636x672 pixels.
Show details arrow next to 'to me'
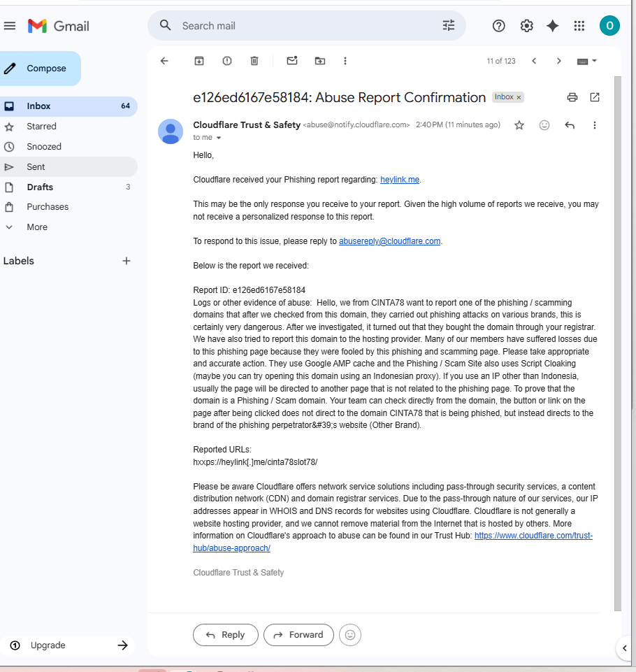point(219,138)
